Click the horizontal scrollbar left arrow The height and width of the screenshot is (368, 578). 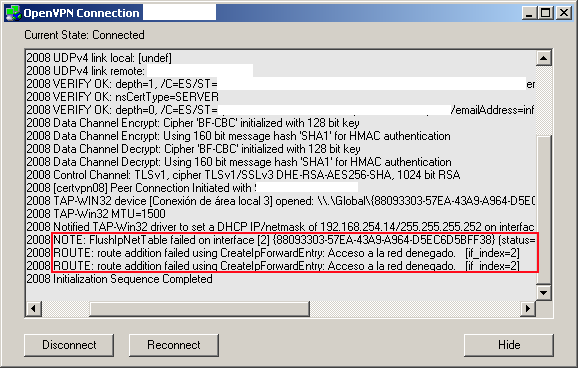point(34,309)
